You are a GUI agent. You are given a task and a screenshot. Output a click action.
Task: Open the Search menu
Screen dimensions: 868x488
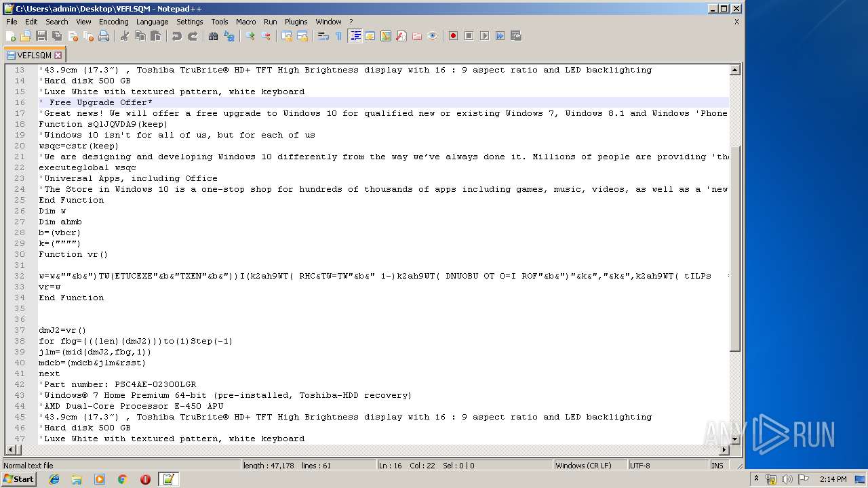(x=56, y=22)
